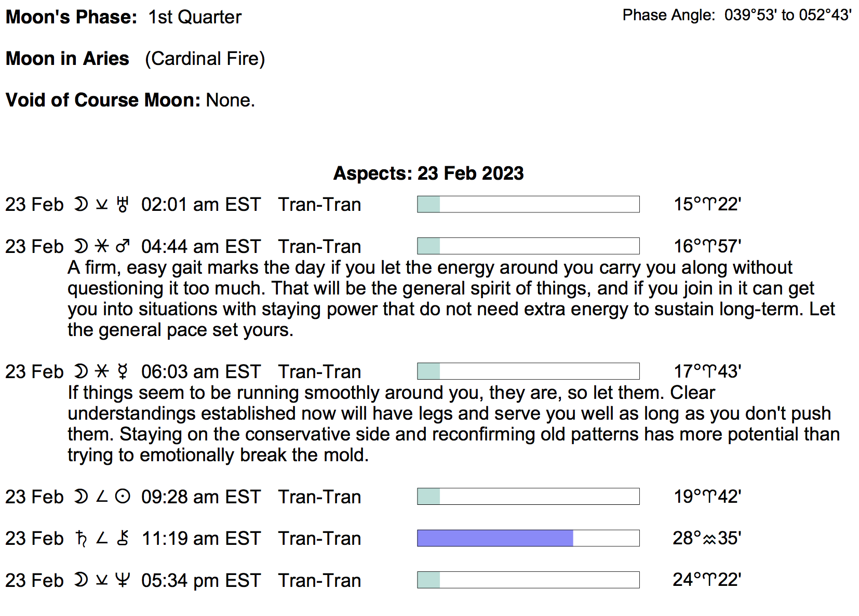Click the Mars glyph in the 04:44 am aspect
859x616 pixels.
pyautogui.click(x=123, y=246)
